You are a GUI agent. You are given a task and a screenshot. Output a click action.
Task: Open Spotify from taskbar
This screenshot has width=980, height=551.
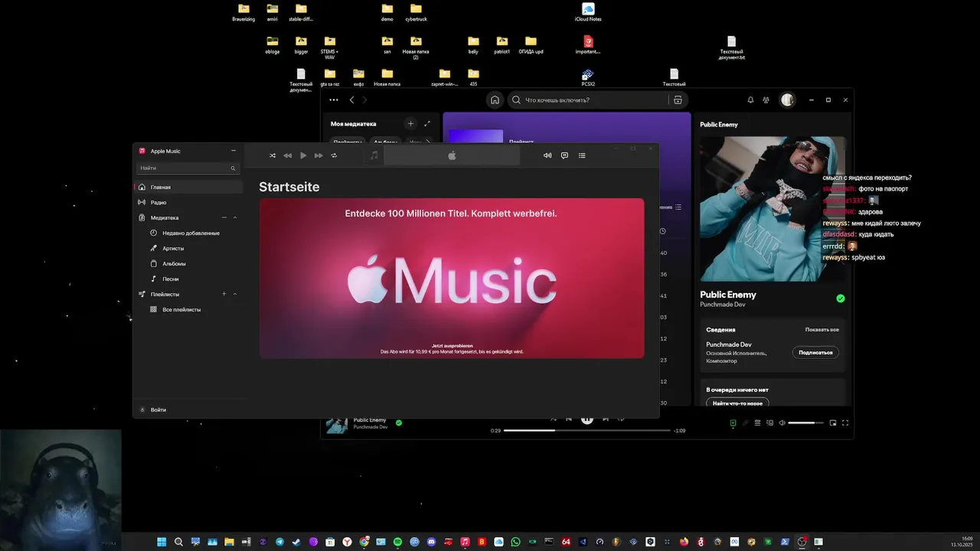(x=397, y=542)
